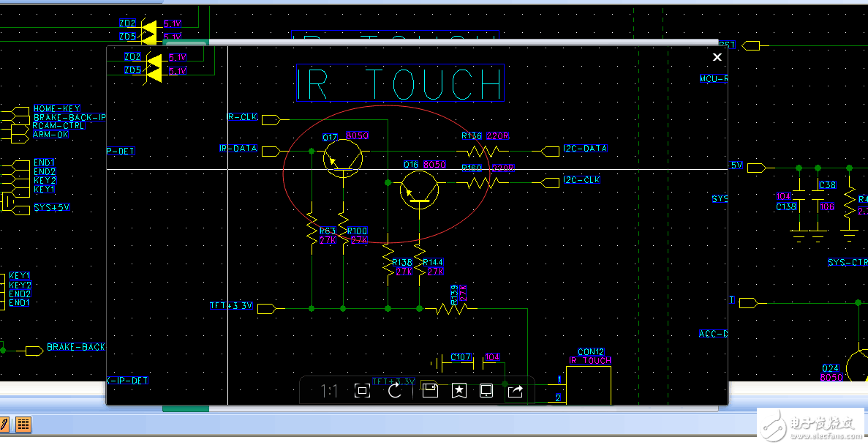The width and height of the screenshot is (868, 448).
Task: Select the IR-DATA net label
Action: [238, 149]
